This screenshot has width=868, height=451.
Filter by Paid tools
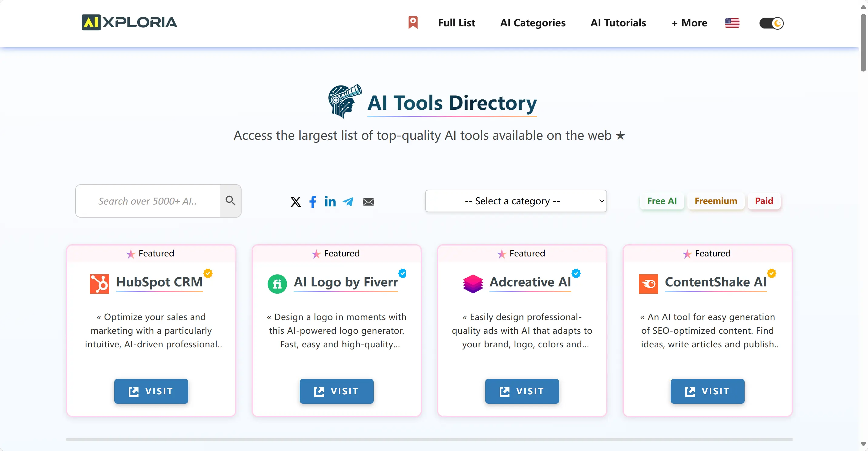[x=764, y=201]
